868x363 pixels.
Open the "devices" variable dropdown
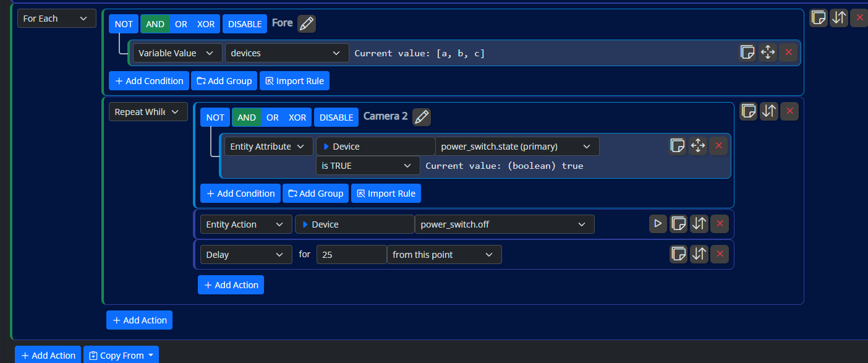pyautogui.click(x=286, y=53)
